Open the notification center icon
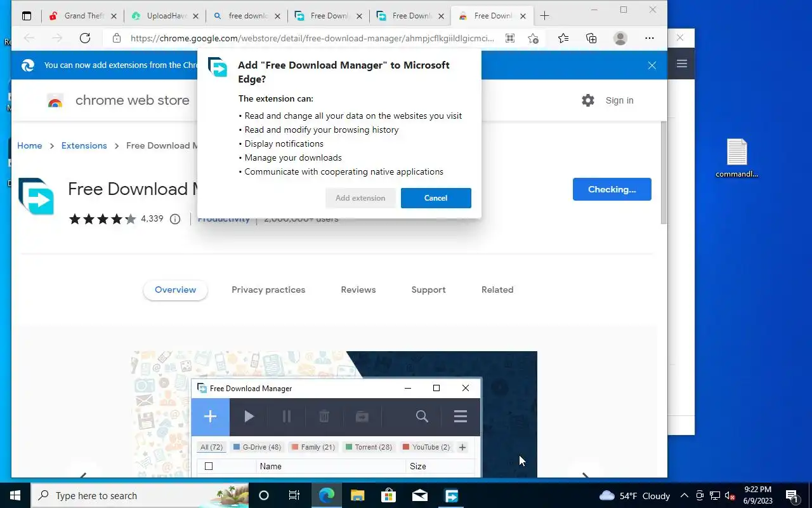This screenshot has width=812, height=508. click(792, 495)
